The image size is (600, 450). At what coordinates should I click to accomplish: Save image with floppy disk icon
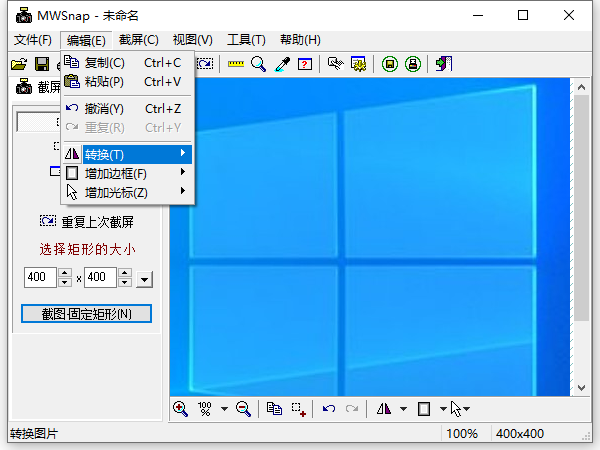click(42, 64)
